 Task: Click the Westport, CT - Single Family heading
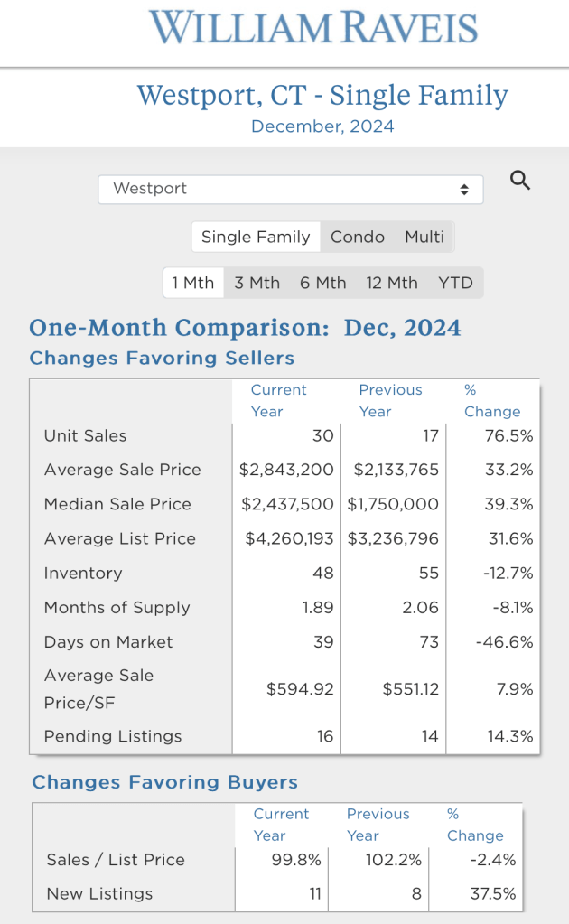(322, 95)
